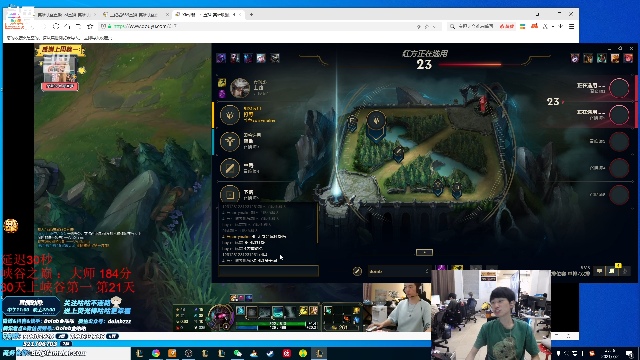Select the yellow Flash summoner spell slot

coord(457,269)
